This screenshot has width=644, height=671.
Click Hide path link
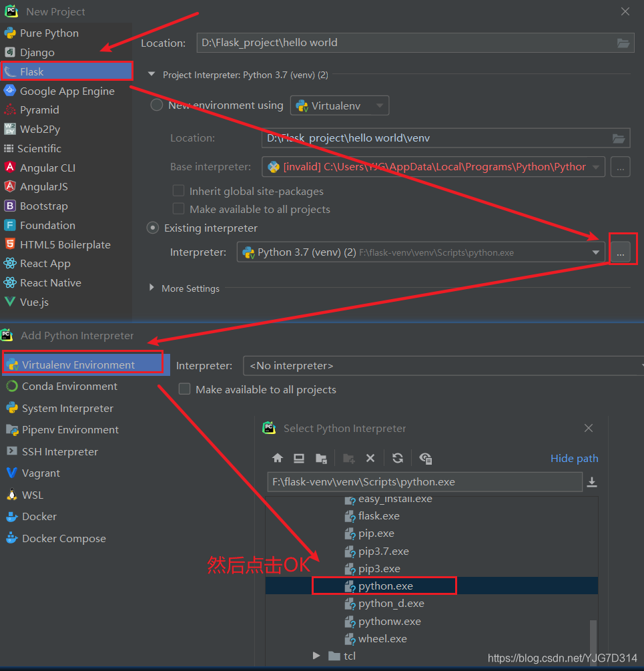pos(575,458)
